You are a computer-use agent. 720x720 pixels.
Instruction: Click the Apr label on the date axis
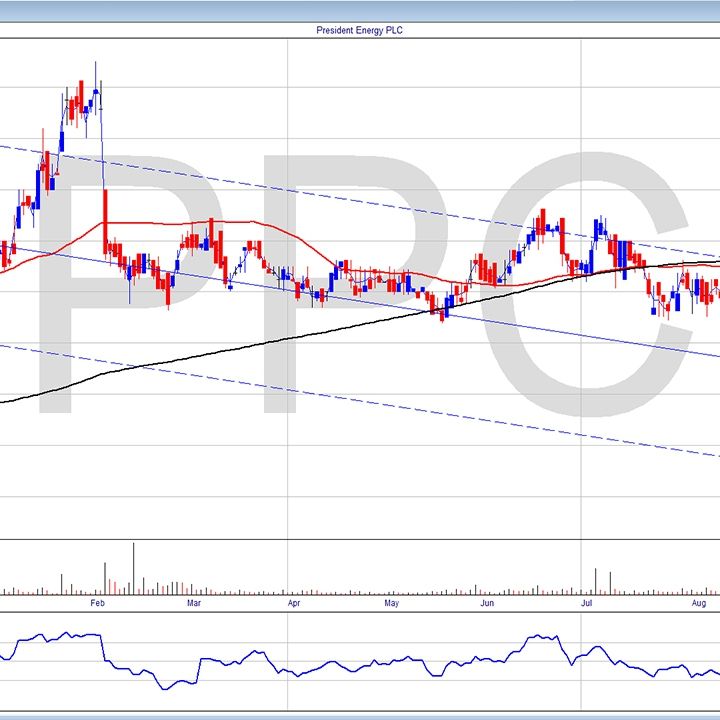pyautogui.click(x=293, y=604)
